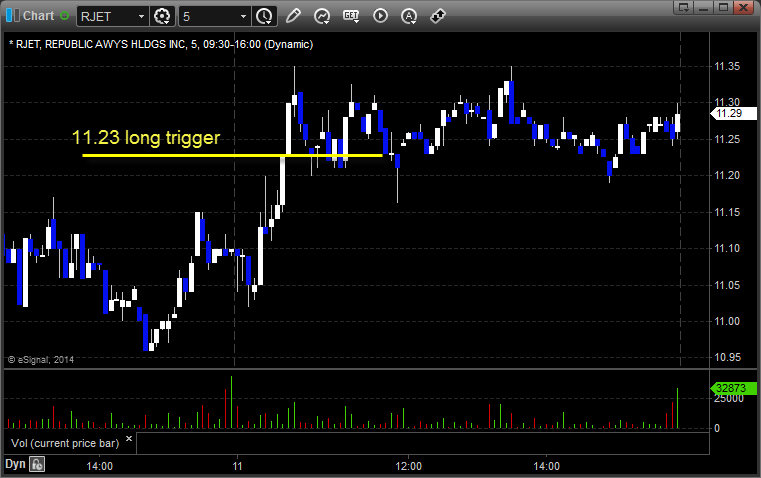The height and width of the screenshot is (478, 761).
Task: Click the green 32873 volume marker
Action: [x=733, y=388]
